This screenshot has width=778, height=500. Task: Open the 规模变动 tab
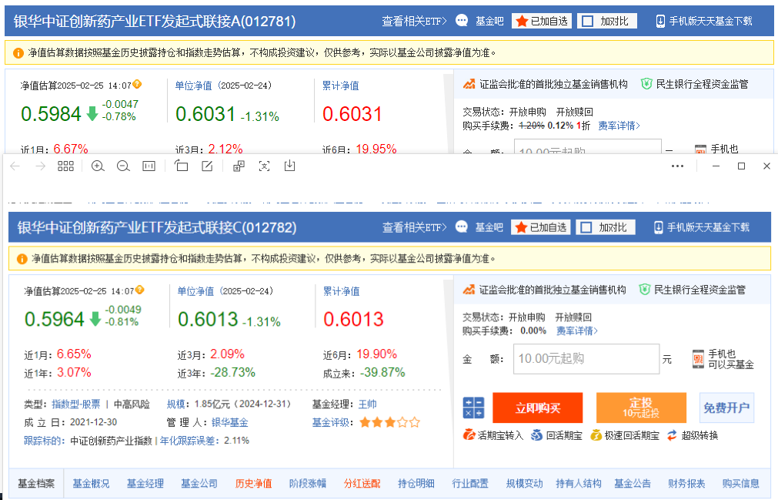tap(524, 483)
